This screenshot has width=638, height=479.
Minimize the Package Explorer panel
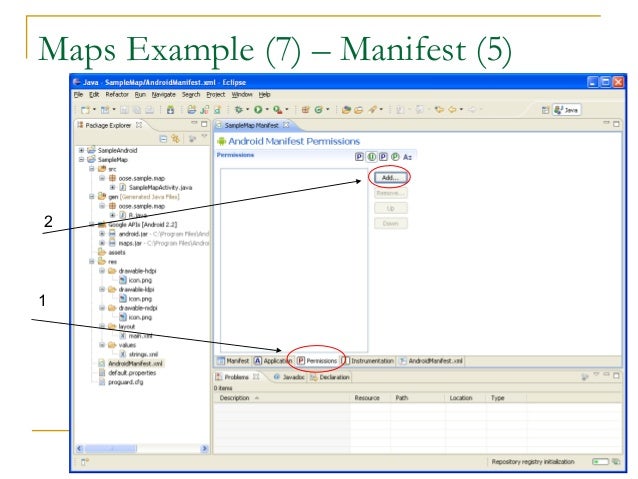coord(194,123)
